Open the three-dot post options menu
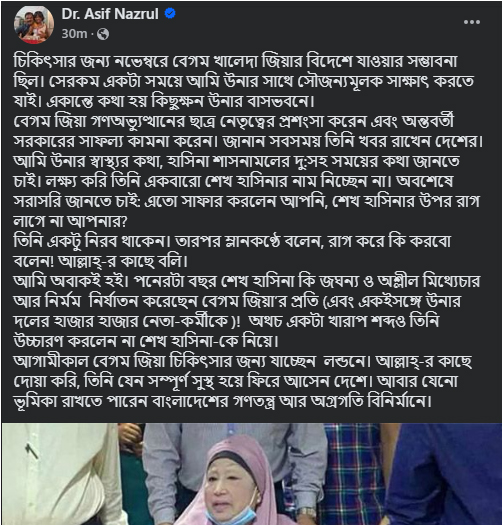 471,22
